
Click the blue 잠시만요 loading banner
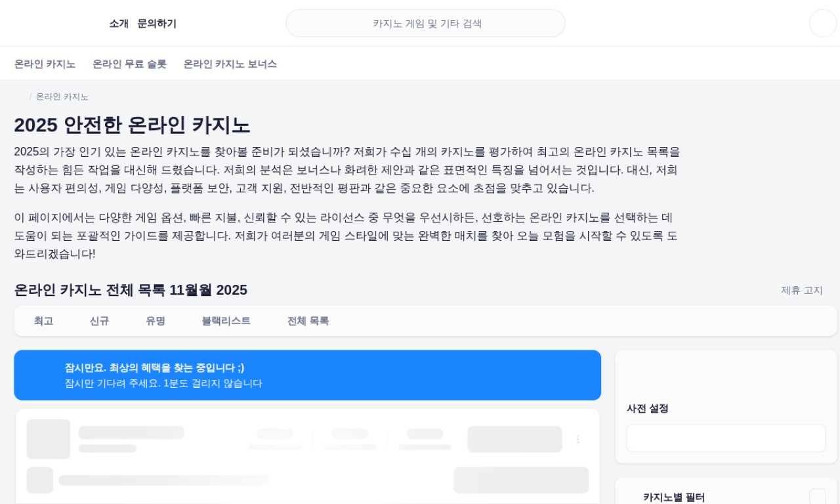point(307,375)
